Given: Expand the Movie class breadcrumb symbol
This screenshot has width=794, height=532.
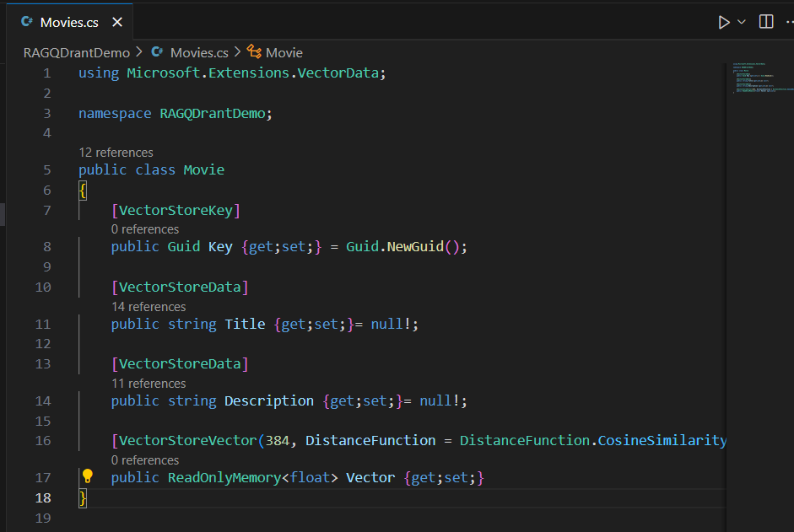Looking at the screenshot, I should 284,52.
